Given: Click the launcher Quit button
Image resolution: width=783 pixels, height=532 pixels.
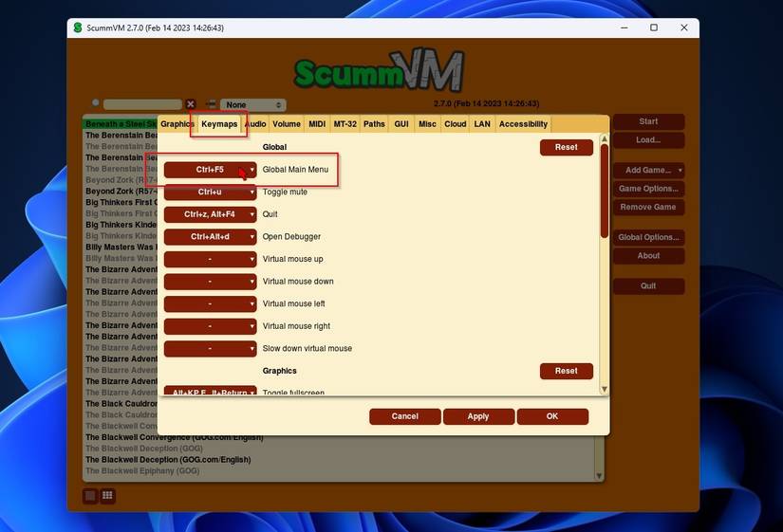Looking at the screenshot, I should pyautogui.click(x=648, y=286).
